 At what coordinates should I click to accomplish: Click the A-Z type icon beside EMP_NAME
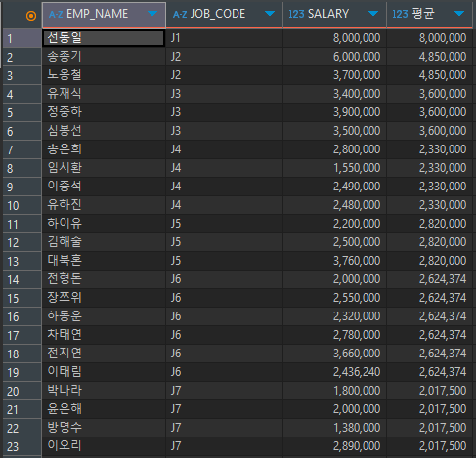(x=56, y=15)
